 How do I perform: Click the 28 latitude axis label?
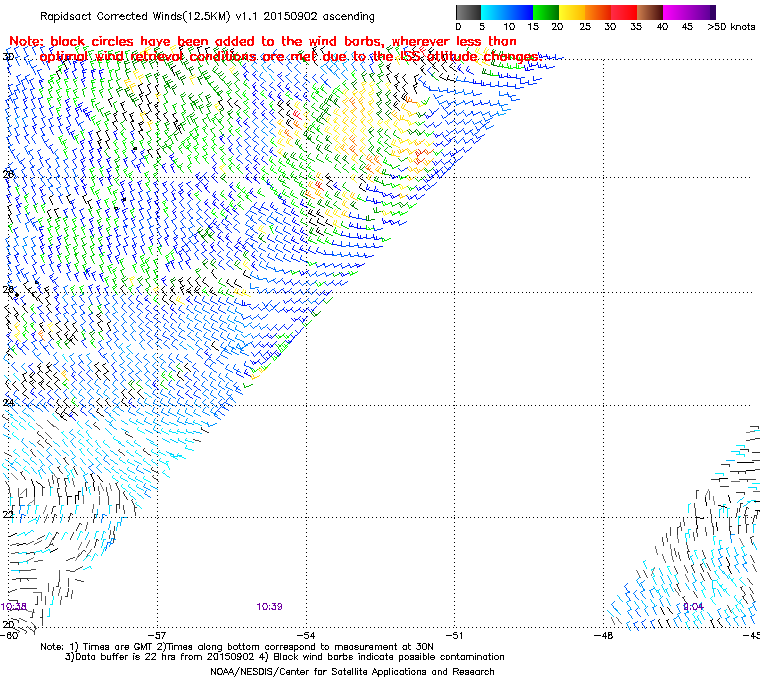tap(8, 174)
